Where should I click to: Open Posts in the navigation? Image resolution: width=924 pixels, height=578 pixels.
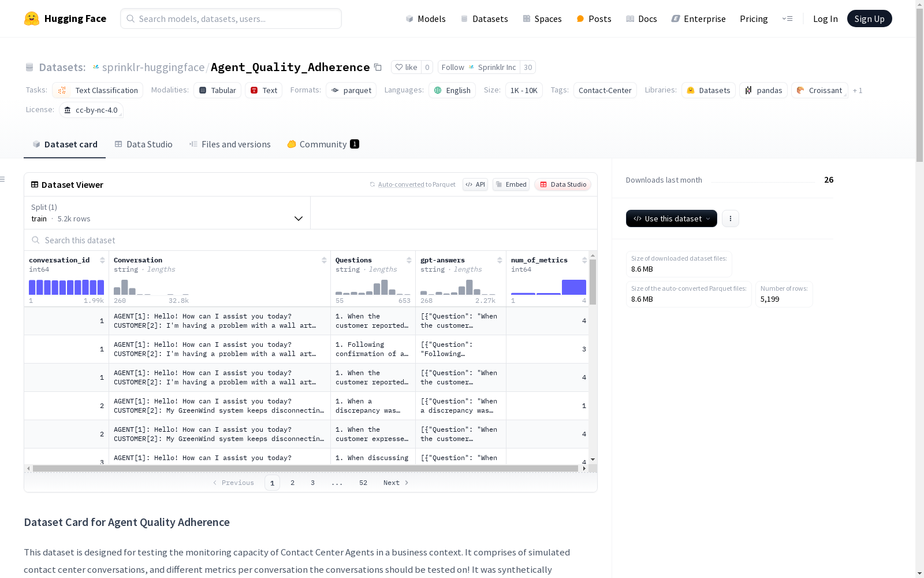point(594,18)
